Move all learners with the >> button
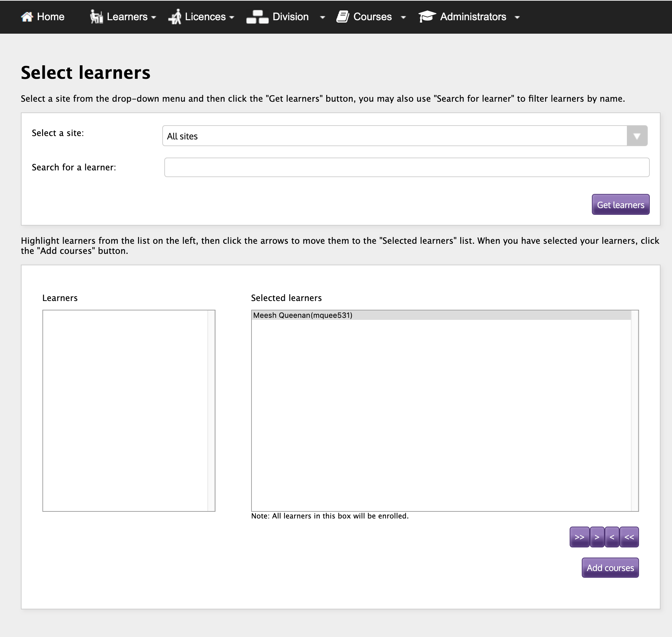This screenshot has width=672, height=637. [x=579, y=537]
